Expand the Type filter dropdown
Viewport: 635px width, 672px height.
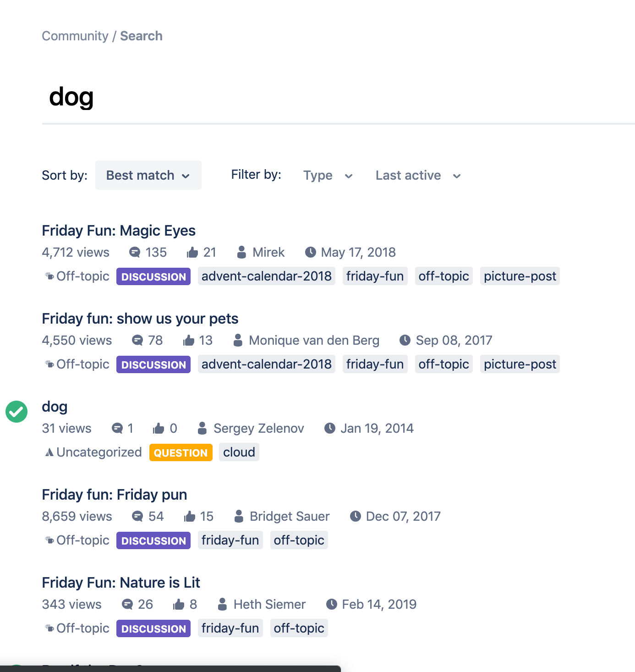click(x=328, y=176)
